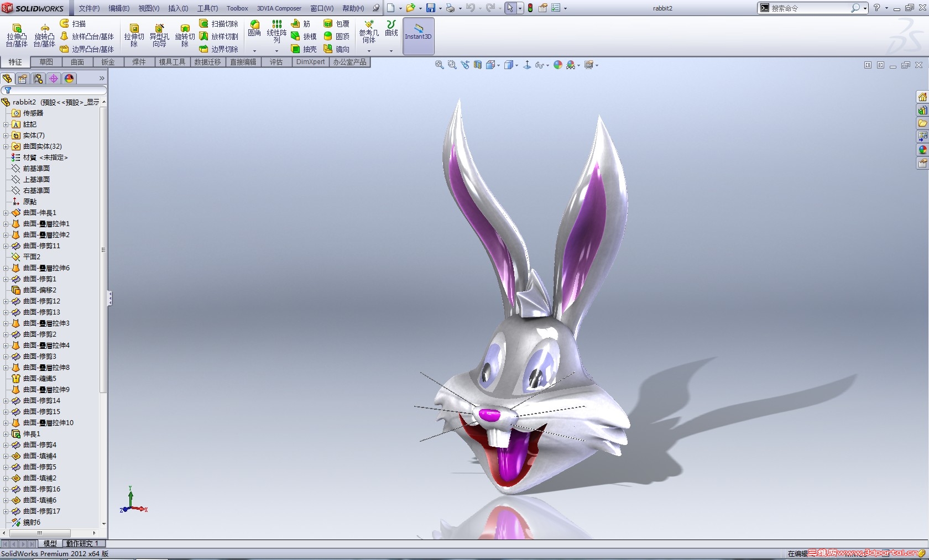This screenshot has width=929, height=560.
Task: Click the Section View icon
Action: click(478, 65)
